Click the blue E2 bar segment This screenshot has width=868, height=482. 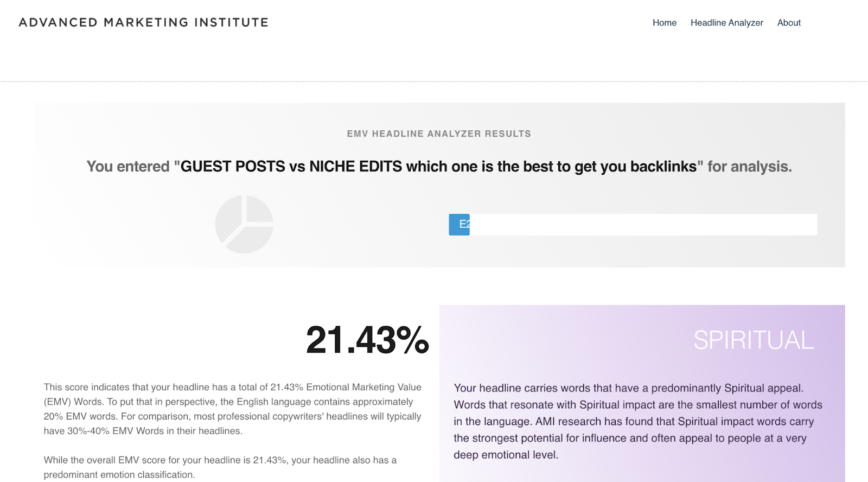pyautogui.click(x=459, y=225)
